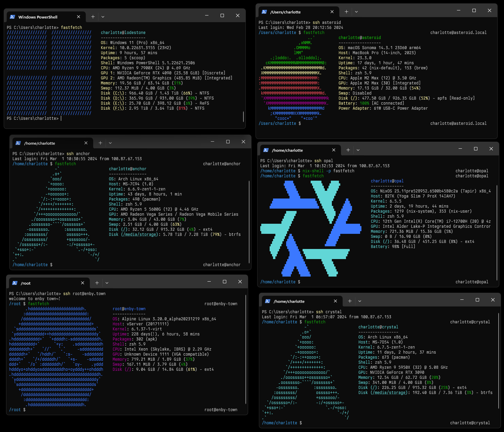Click 'CPU: AMD Ryzen 9 5950X' line
The width and height of the screenshot is (504, 432).
(403, 367)
